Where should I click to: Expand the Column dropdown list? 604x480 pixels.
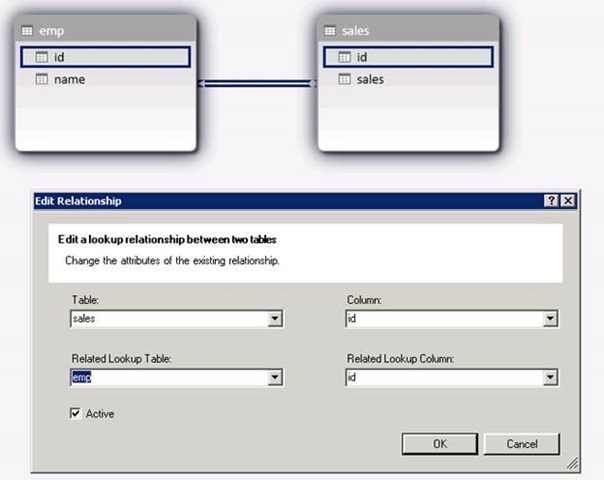(x=550, y=320)
